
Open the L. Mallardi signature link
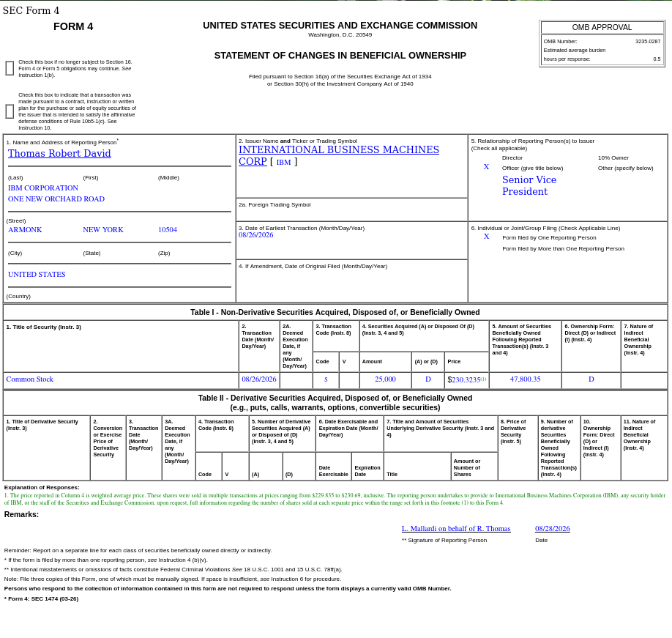point(456,529)
